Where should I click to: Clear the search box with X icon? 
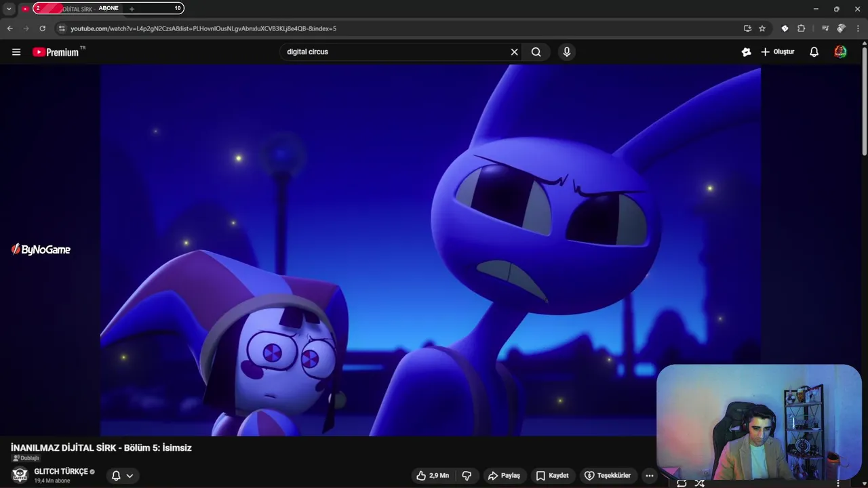point(514,52)
